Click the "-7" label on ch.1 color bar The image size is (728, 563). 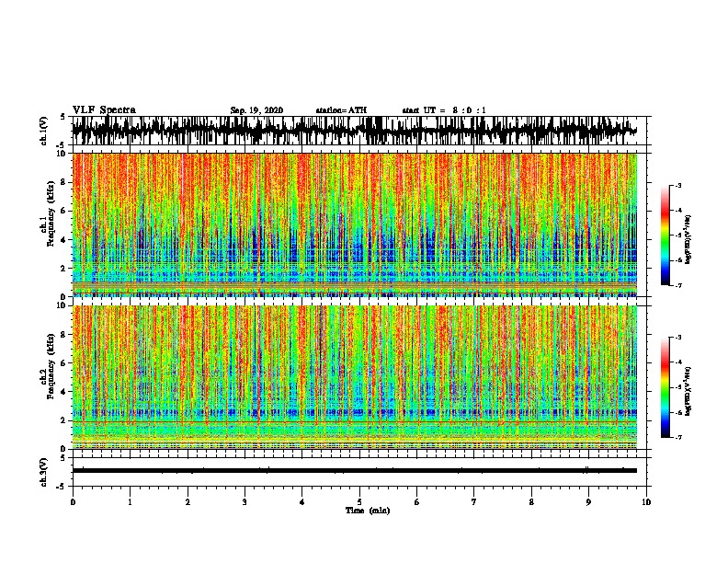677,285
